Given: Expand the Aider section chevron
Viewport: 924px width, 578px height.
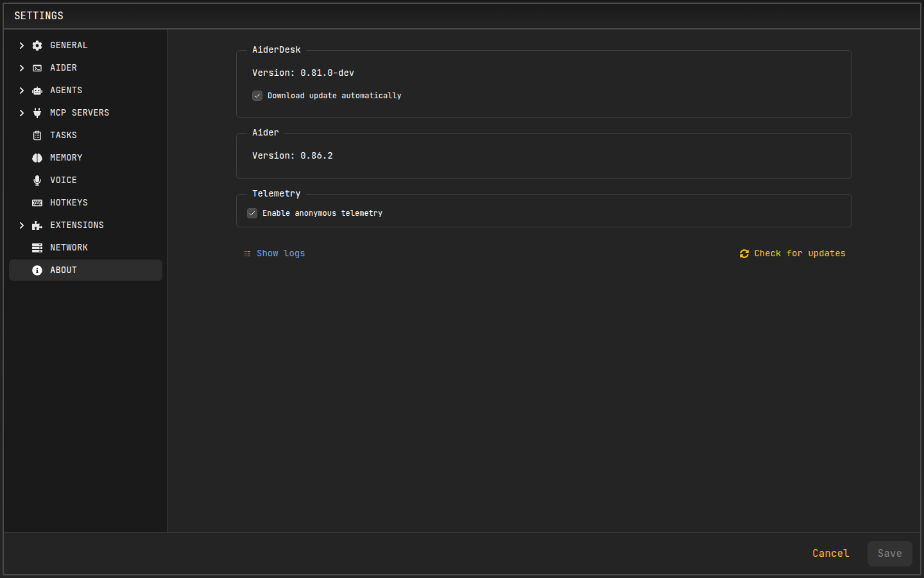Looking at the screenshot, I should [21, 68].
